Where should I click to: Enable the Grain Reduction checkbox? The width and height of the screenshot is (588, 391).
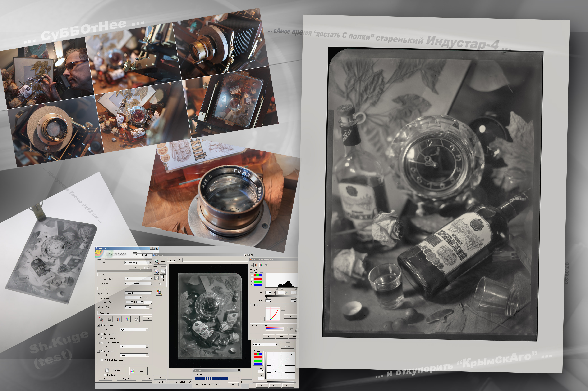click(102, 334)
